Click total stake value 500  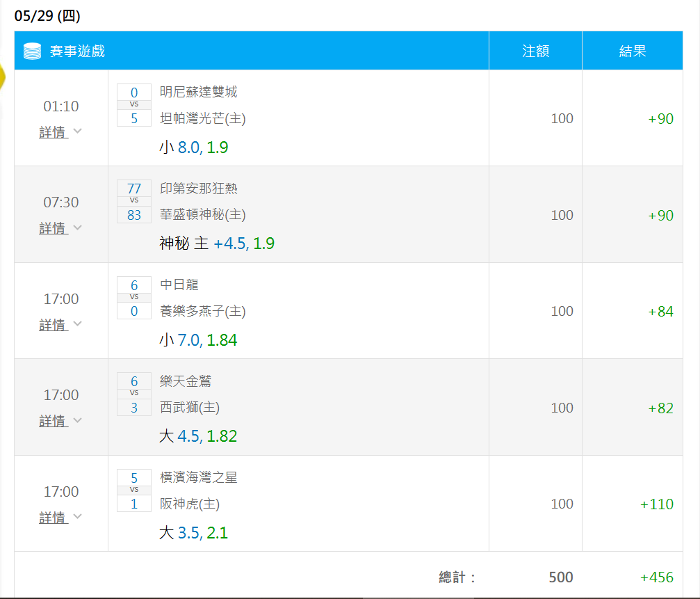561,577
